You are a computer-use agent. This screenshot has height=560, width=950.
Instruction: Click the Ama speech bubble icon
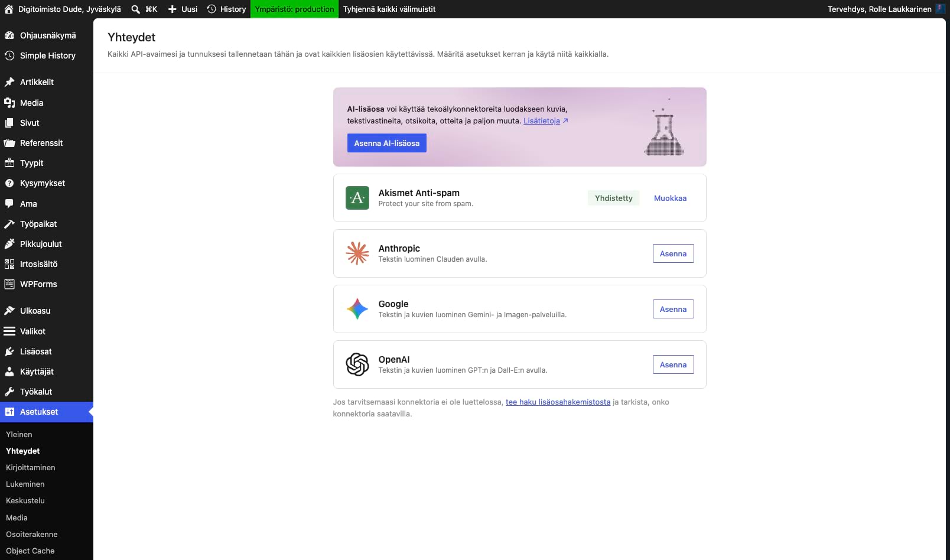9,204
